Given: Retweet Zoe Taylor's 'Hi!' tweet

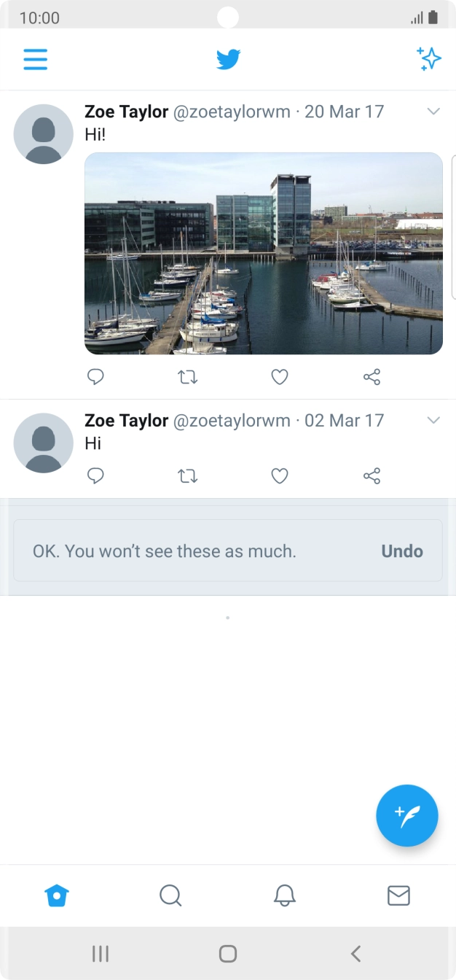Looking at the screenshot, I should coord(187,377).
